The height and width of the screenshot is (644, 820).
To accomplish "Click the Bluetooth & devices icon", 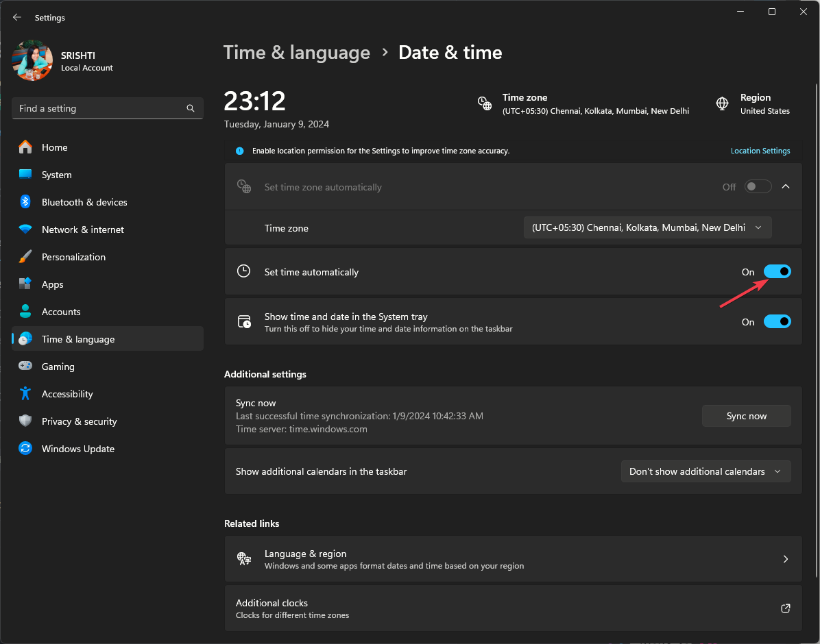I will coord(25,202).
